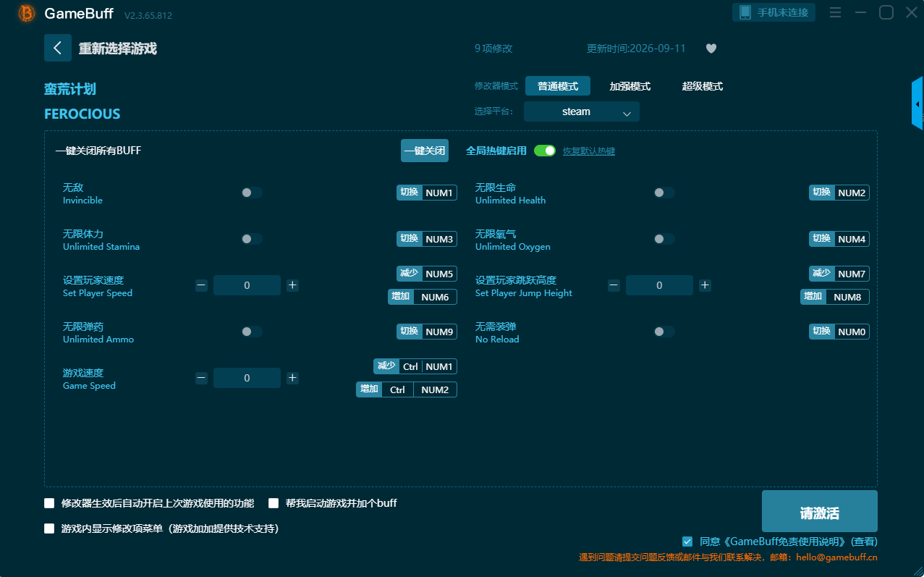Increase Game Speed with plus icon
Screen dimensions: 924x577
[292, 378]
